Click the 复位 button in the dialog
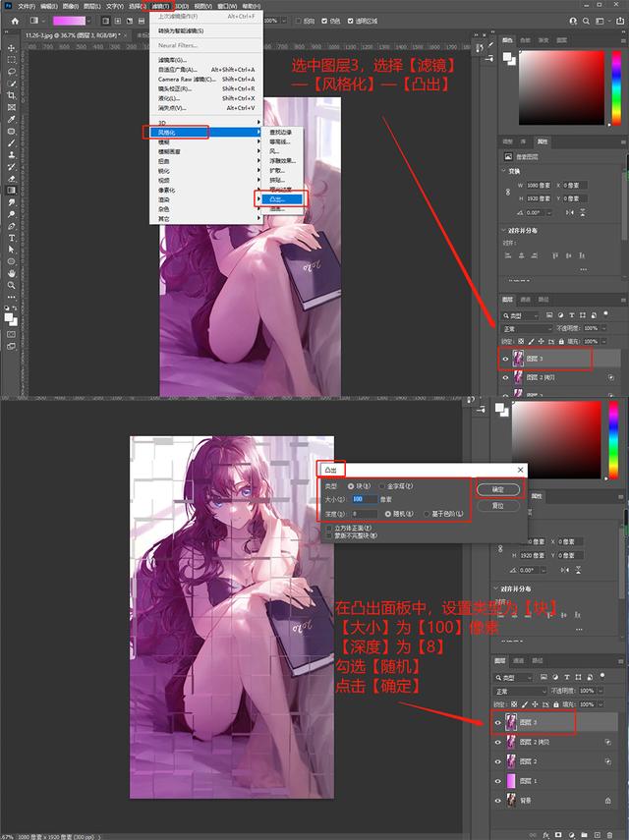Viewport: 629px width, 840px height. tap(497, 506)
